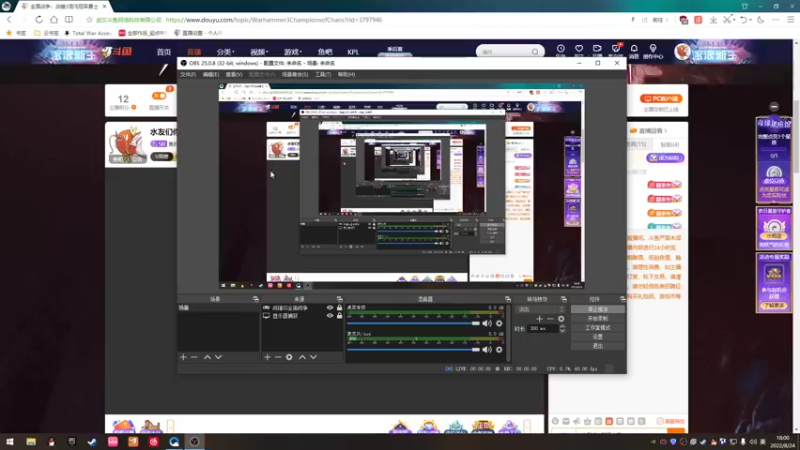800x450 pixels.
Task: Move source up in Sources panel
Action: [302, 357]
